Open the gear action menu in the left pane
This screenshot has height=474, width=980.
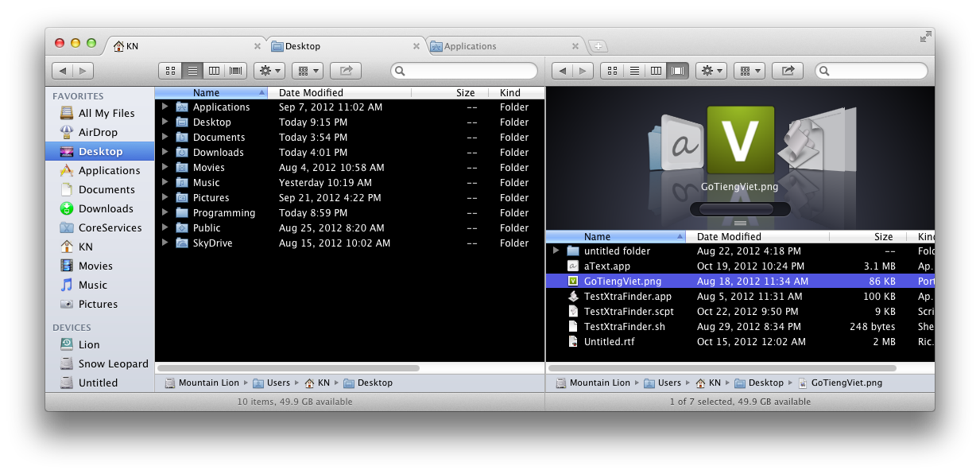[269, 71]
